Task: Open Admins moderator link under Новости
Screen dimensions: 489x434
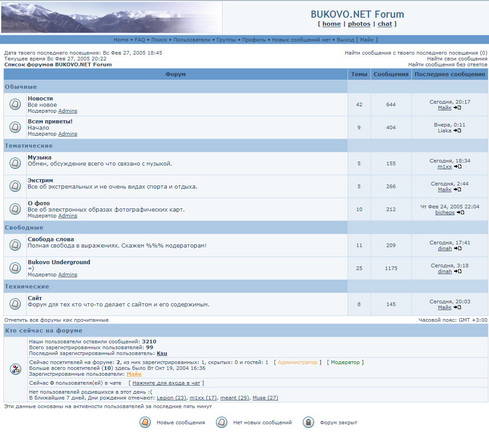Action: pyautogui.click(x=68, y=111)
